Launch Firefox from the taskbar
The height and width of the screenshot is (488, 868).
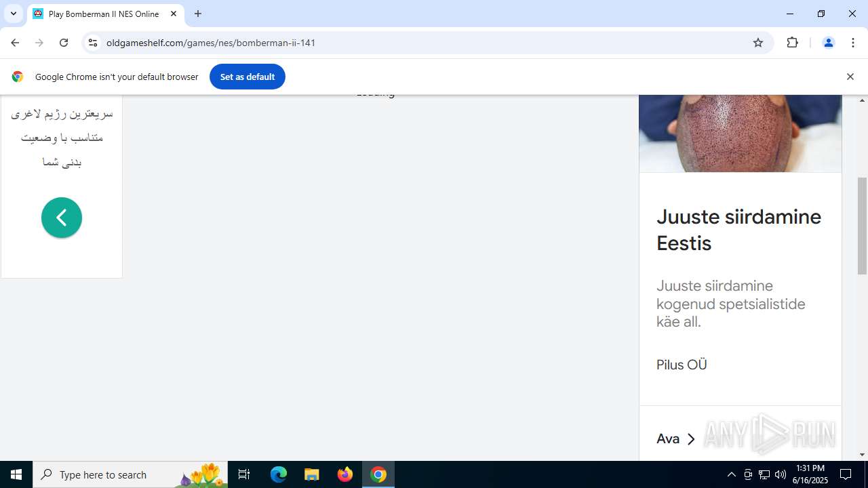pyautogui.click(x=345, y=474)
